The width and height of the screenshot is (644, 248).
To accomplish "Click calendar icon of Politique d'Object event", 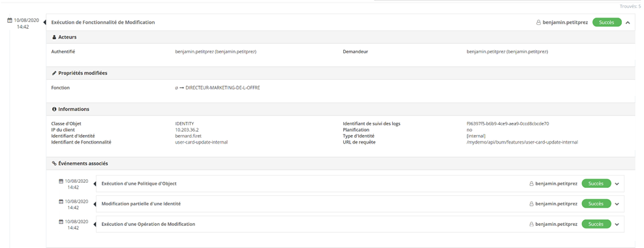I will 61,181.
